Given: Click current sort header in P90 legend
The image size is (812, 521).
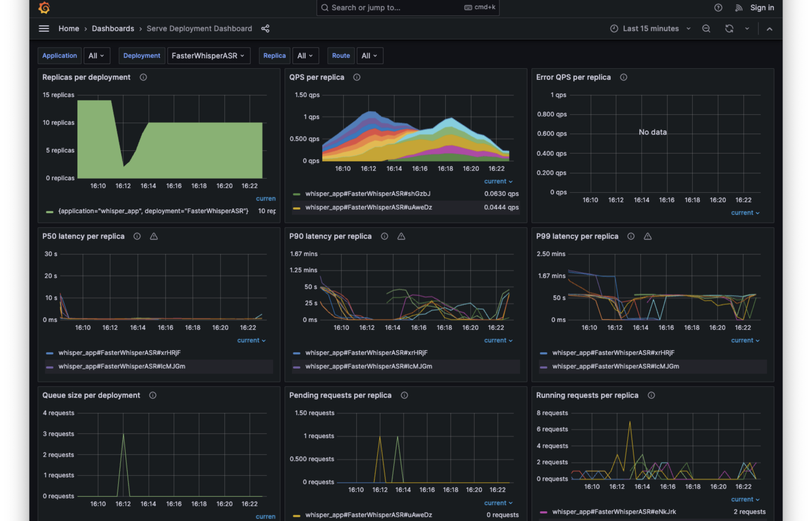Looking at the screenshot, I should (498, 341).
